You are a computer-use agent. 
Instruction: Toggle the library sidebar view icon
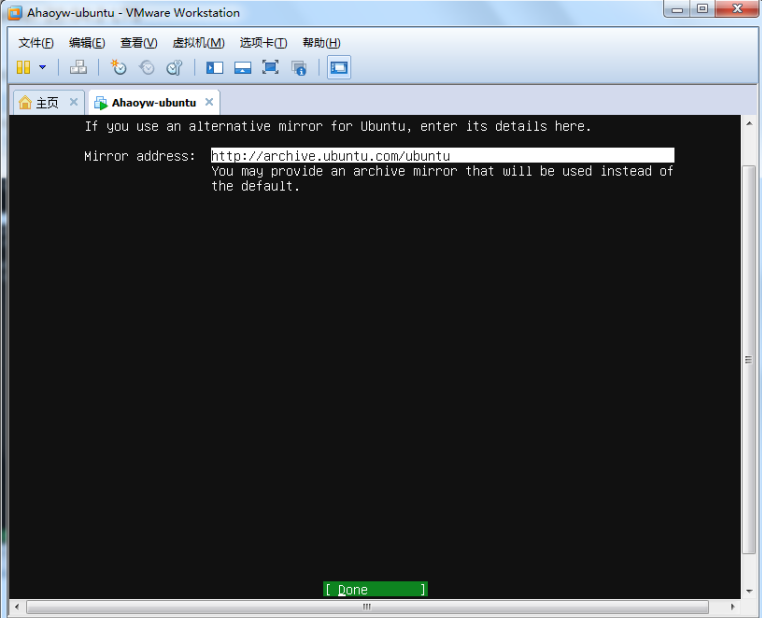214,67
